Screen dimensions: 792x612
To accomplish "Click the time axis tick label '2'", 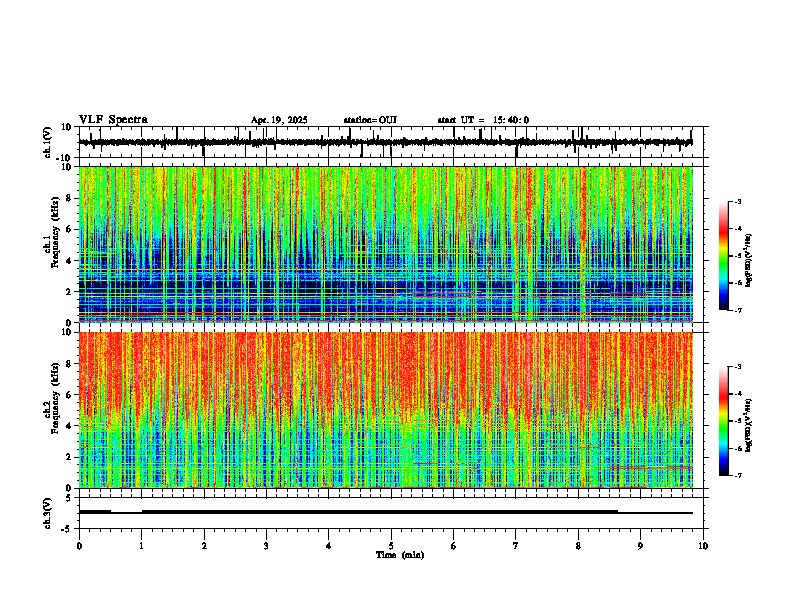I will [x=204, y=546].
